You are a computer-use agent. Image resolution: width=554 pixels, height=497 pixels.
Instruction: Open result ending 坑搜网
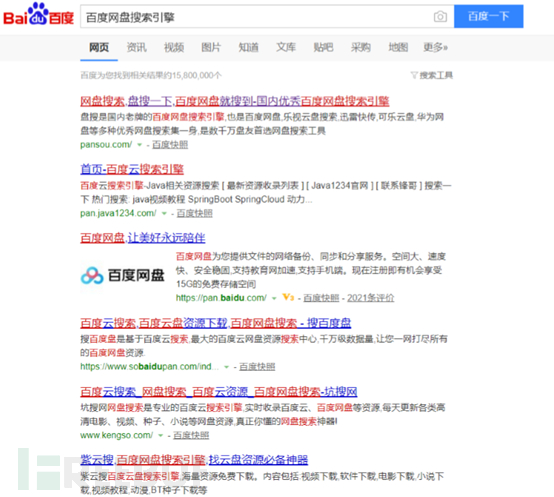(x=219, y=391)
